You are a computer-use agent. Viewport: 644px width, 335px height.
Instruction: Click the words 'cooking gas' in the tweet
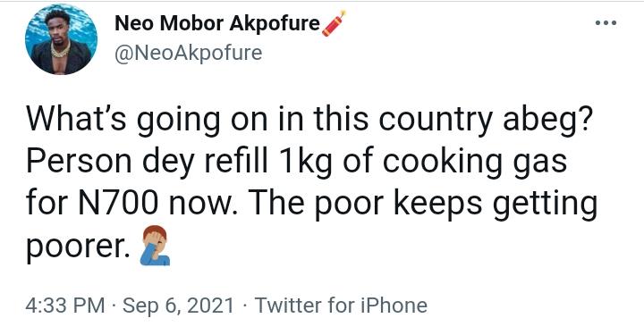pyautogui.click(x=475, y=163)
